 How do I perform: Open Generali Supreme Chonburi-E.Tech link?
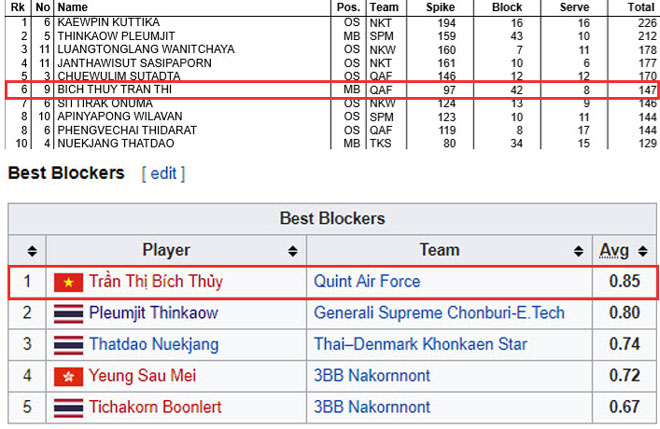(439, 313)
